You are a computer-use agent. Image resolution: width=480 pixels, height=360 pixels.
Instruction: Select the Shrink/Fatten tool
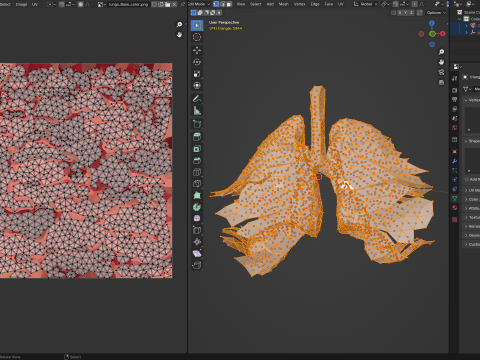(197, 242)
